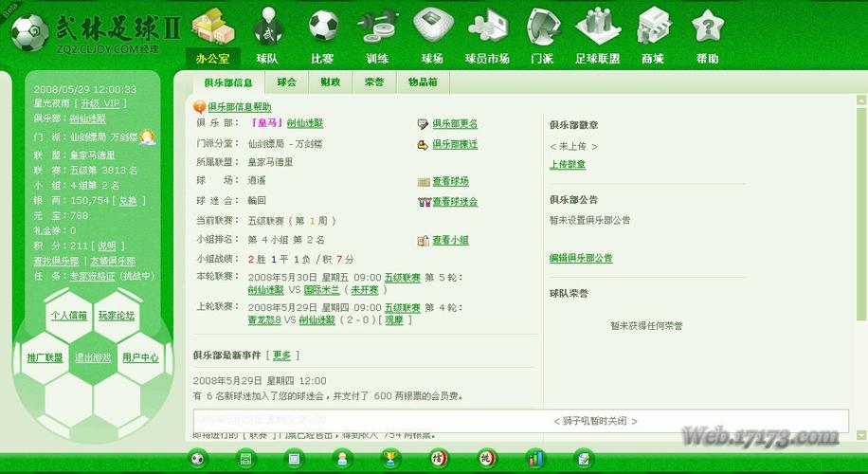Screen dimensions: 868x474
Task: Open the 商城 shop icon
Action: [653, 26]
